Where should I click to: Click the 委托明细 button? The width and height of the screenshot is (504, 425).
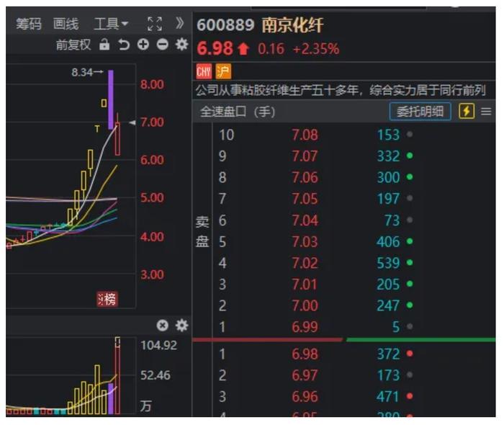(x=420, y=112)
